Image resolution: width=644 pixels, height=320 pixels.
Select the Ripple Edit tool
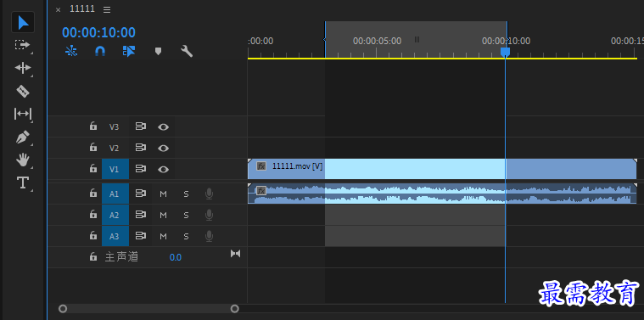(x=23, y=68)
